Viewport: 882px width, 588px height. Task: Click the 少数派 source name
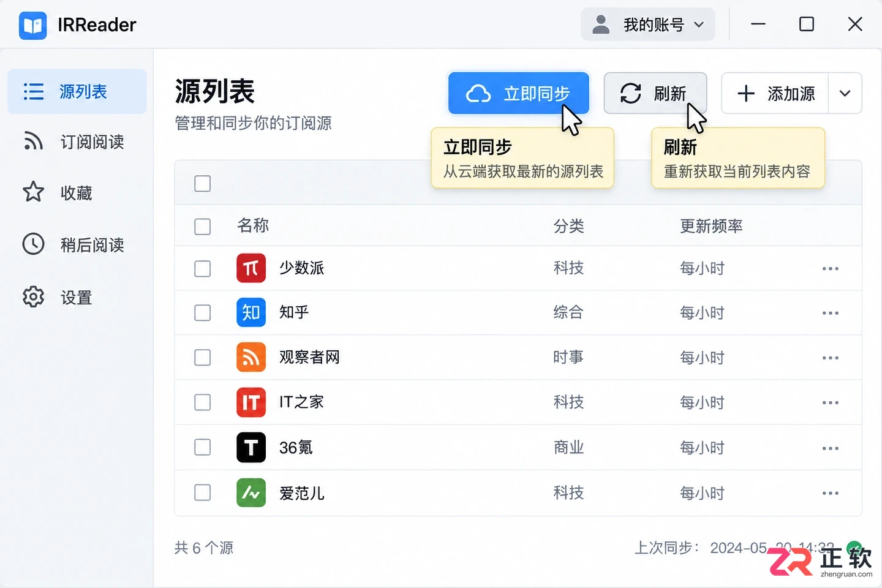(x=301, y=268)
